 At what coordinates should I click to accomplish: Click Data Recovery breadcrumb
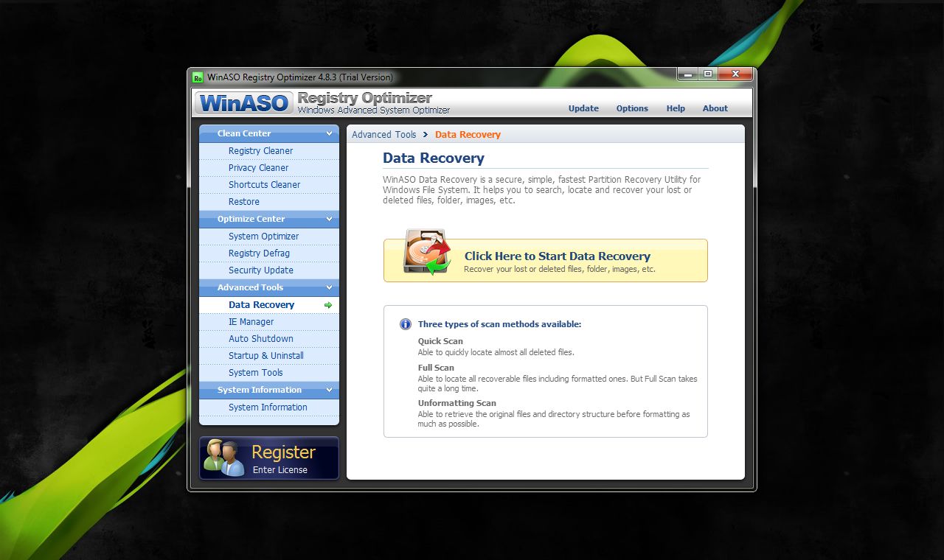pyautogui.click(x=468, y=135)
